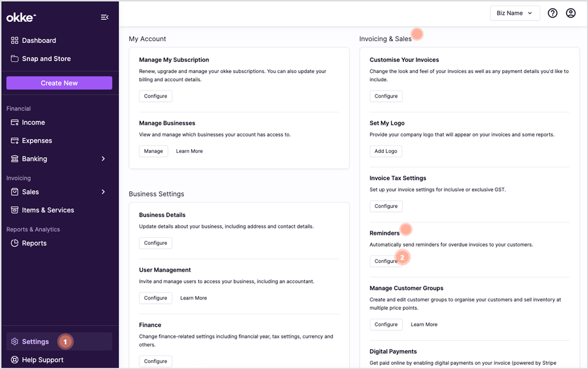Collapse the sidebar using the menu icon
This screenshot has width=588, height=369.
pos(105,17)
